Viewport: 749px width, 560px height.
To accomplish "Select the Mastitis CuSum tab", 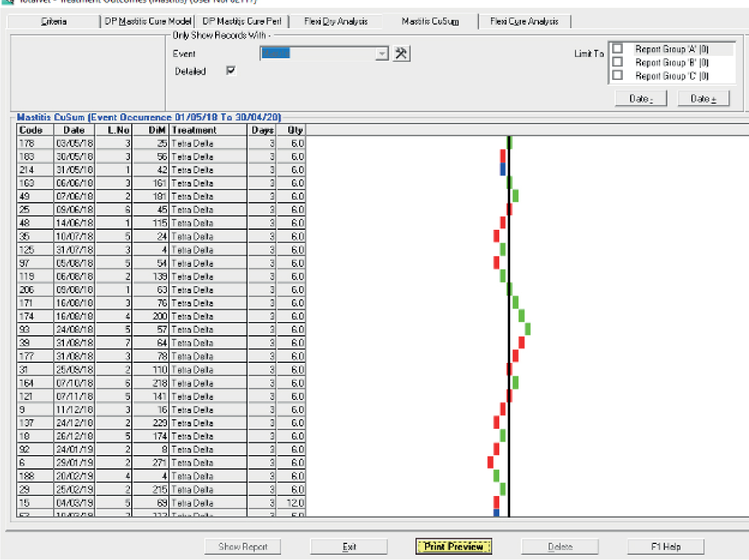I will [x=430, y=22].
